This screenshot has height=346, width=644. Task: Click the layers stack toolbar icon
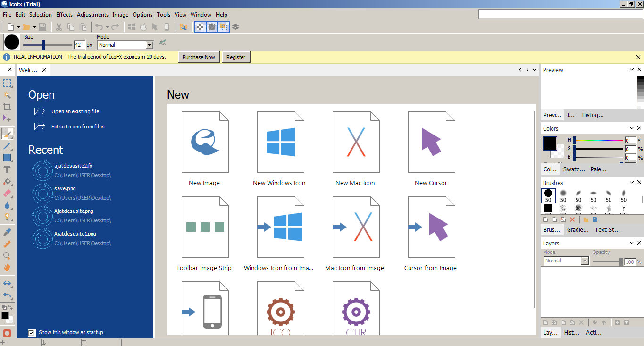pos(235,27)
